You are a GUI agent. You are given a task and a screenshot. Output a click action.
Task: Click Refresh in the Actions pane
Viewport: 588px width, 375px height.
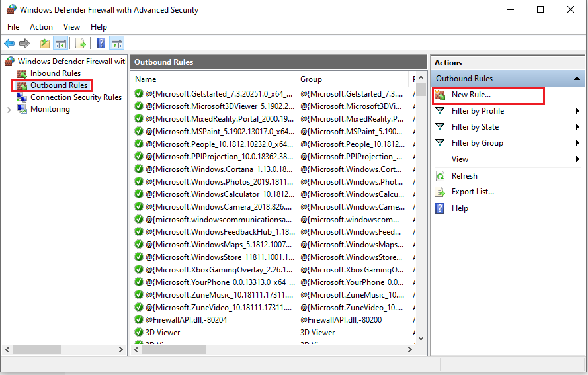click(x=464, y=176)
